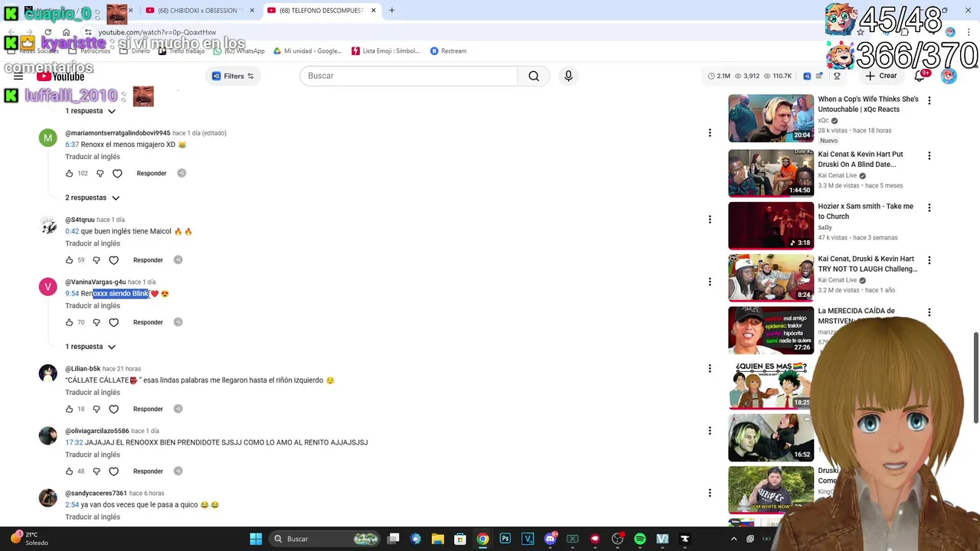Click the taskbar Buscar search box
980x551 pixels.
click(x=325, y=539)
